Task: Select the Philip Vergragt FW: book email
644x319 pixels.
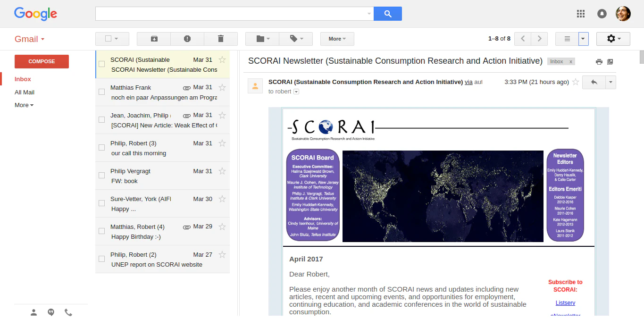Action: [101, 175]
